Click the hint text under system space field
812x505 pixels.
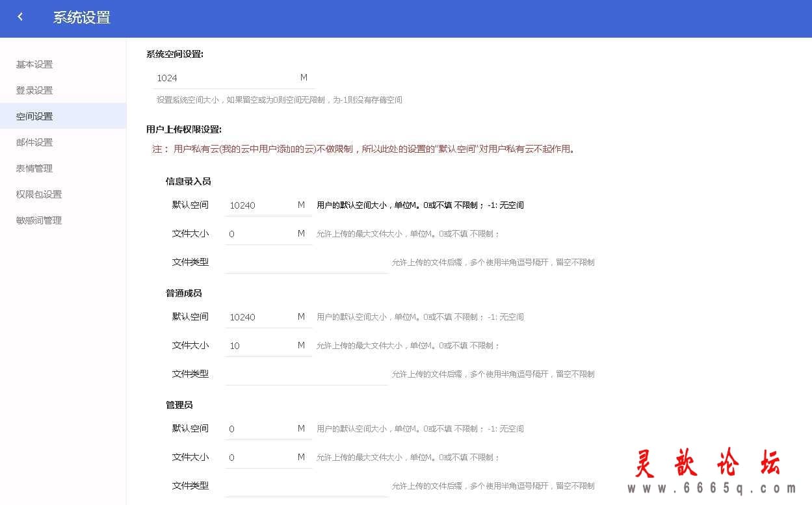[280, 100]
